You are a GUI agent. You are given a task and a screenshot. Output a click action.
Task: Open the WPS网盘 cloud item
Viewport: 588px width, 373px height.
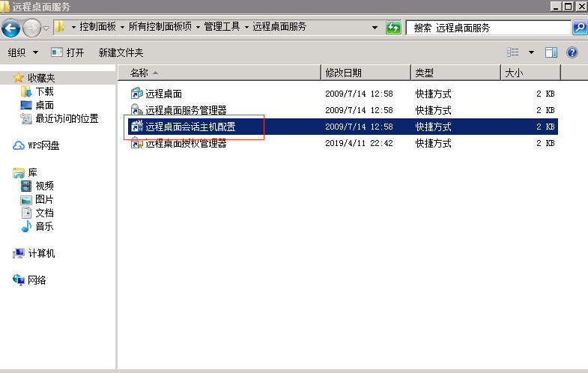click(43, 145)
